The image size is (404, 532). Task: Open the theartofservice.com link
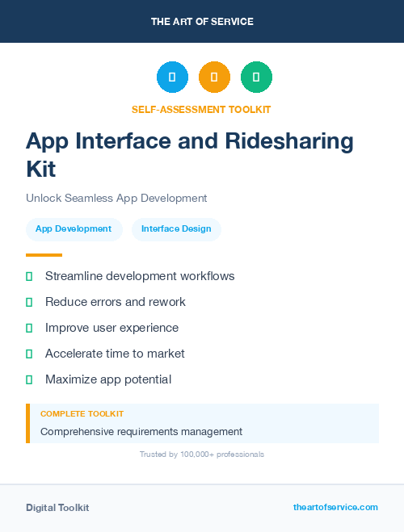[x=335, y=507]
